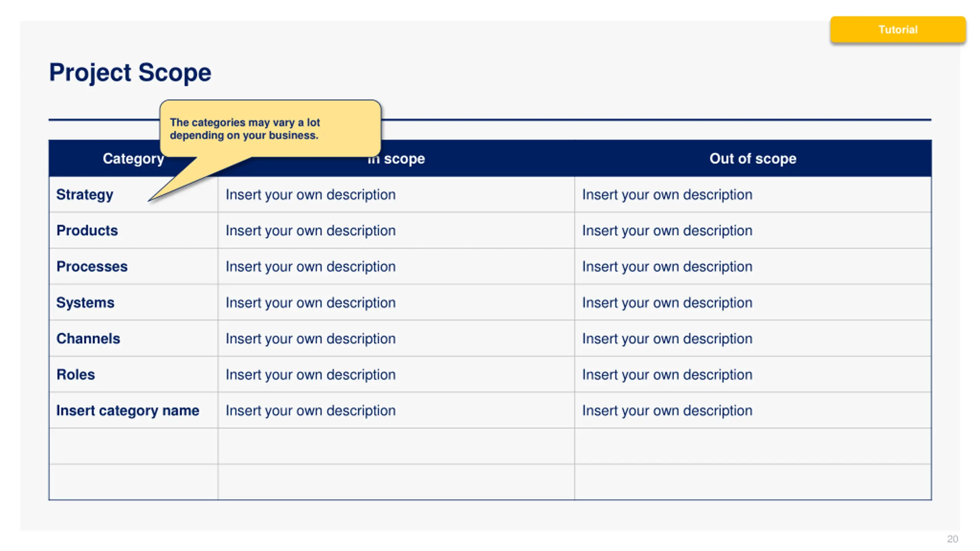Edit Strategy in-scope description cell

click(x=396, y=194)
